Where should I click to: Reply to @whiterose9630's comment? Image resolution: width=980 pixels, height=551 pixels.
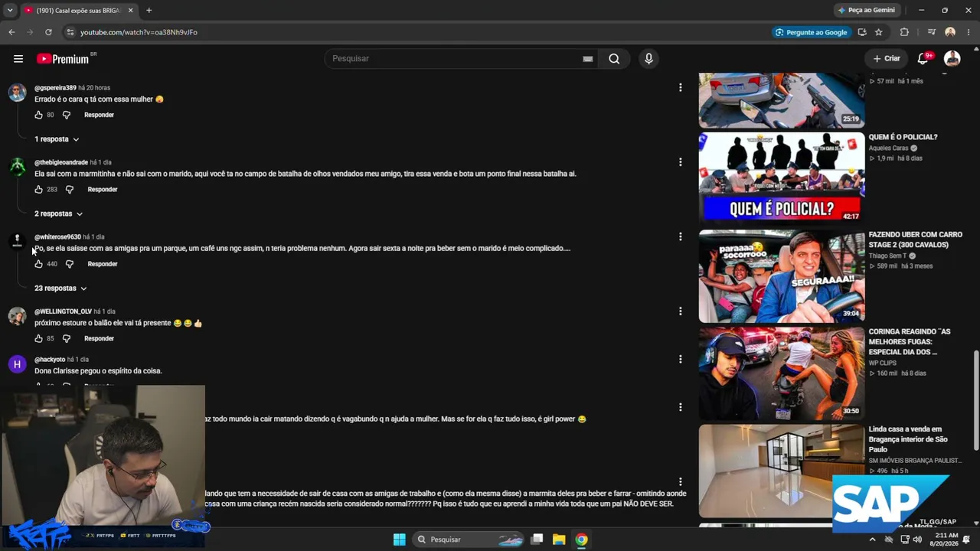103,264
